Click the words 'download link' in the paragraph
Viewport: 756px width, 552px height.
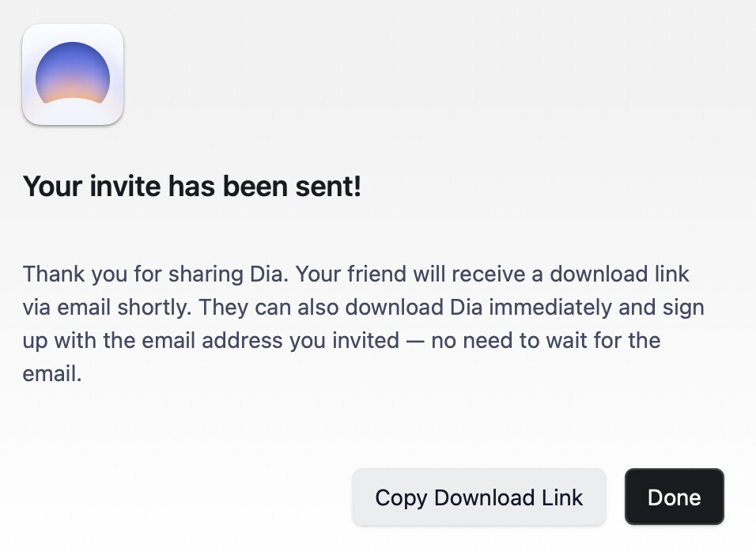(x=619, y=274)
